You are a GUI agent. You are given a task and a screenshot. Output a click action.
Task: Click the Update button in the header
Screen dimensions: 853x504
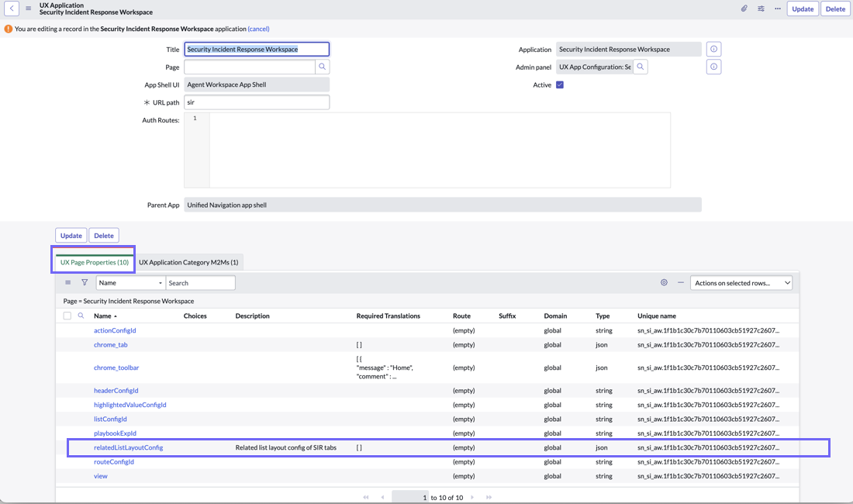(x=803, y=9)
